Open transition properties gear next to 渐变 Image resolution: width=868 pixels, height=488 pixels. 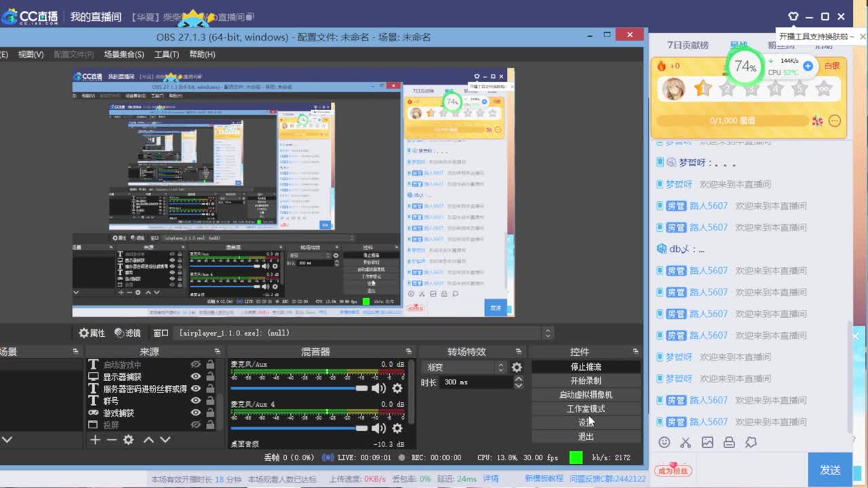517,367
